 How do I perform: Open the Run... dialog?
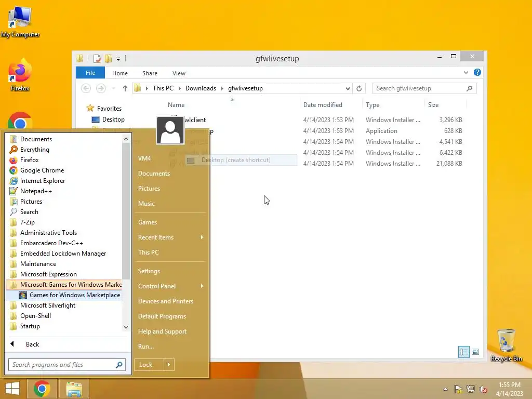170,347
